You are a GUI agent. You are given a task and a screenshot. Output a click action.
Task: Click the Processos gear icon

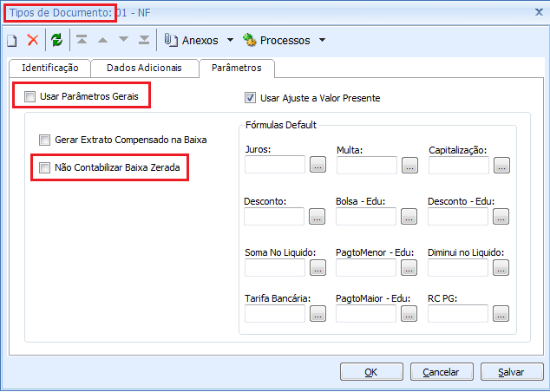(x=249, y=40)
